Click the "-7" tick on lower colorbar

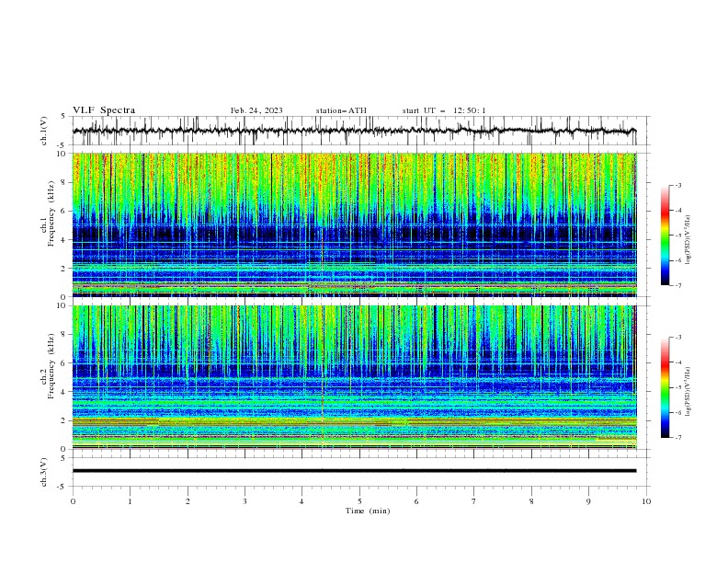point(678,437)
